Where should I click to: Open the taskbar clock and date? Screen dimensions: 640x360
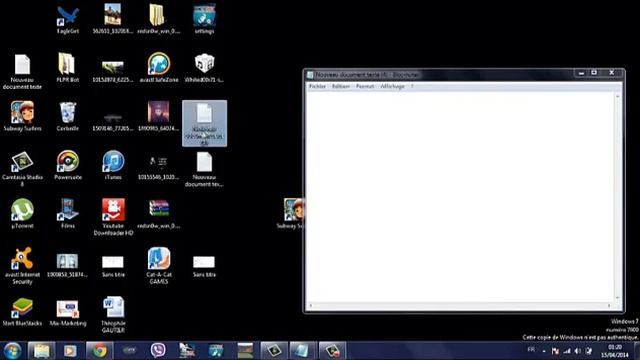[x=614, y=351]
